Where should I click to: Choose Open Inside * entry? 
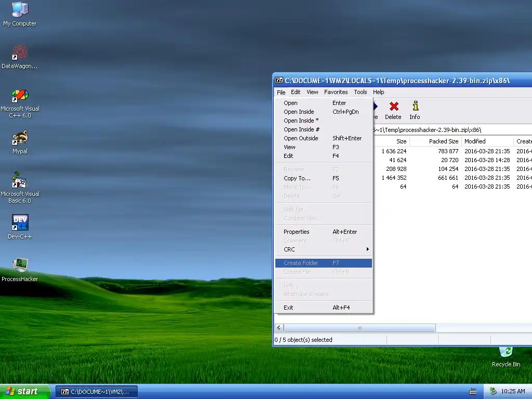(324, 121)
